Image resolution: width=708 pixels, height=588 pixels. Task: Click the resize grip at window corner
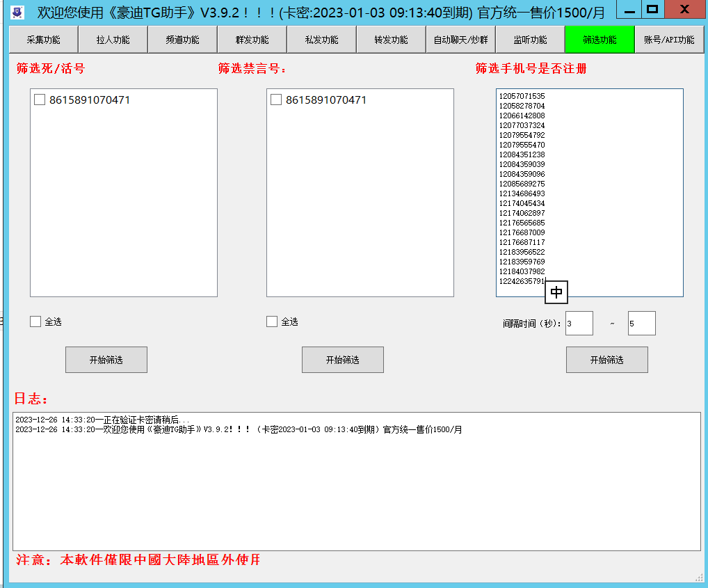click(x=700, y=577)
